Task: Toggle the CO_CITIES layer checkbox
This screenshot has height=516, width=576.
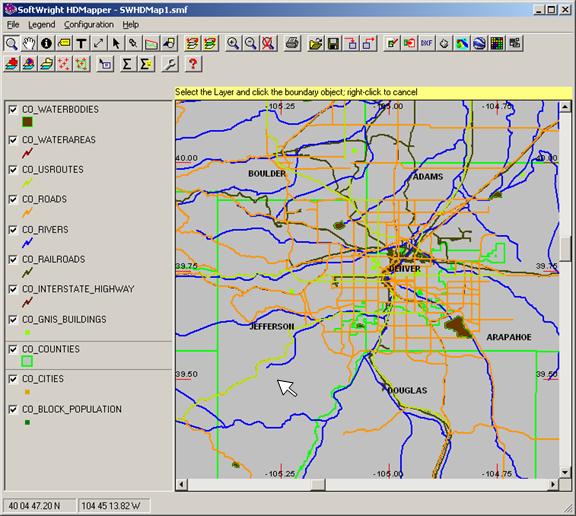Action: 13,379
